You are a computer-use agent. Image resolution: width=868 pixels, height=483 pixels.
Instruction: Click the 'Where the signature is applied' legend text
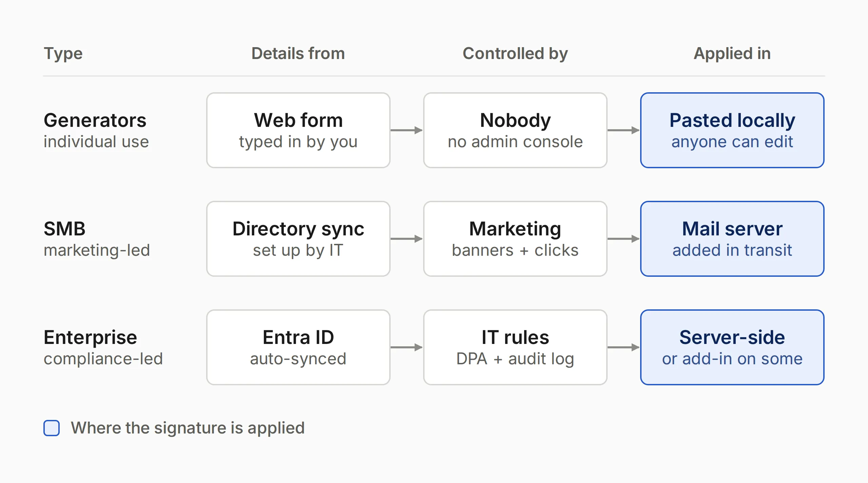tap(188, 428)
